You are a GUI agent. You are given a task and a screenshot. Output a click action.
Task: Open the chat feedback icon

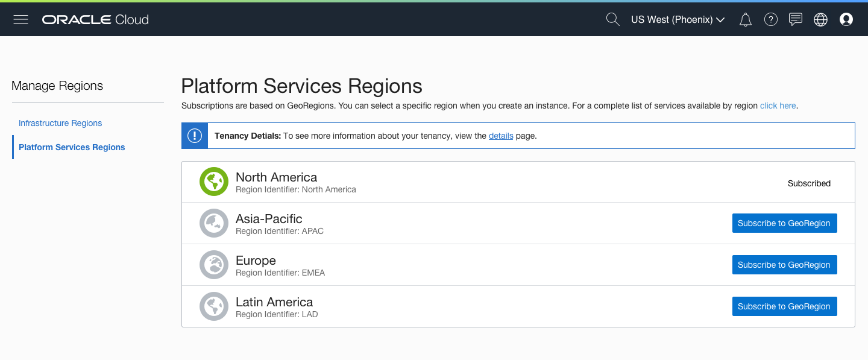tap(796, 19)
